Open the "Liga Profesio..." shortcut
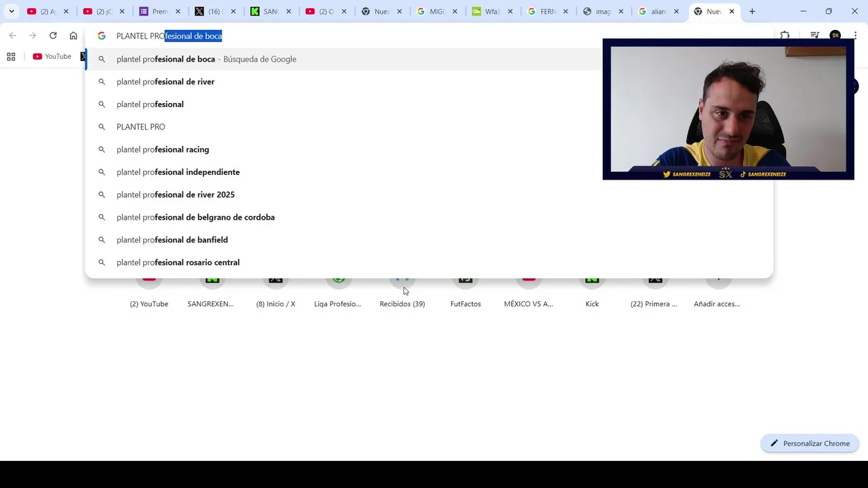868x488 pixels. 338,293
